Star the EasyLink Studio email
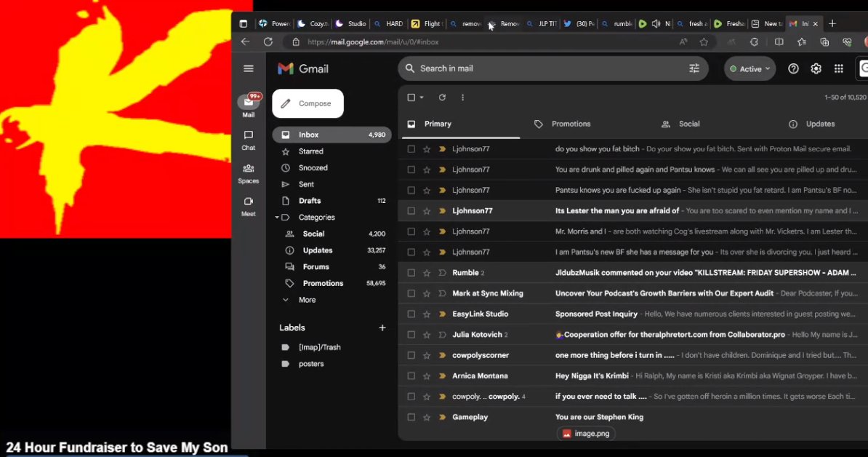Screen dimensions: 868x457 [x=426, y=314]
